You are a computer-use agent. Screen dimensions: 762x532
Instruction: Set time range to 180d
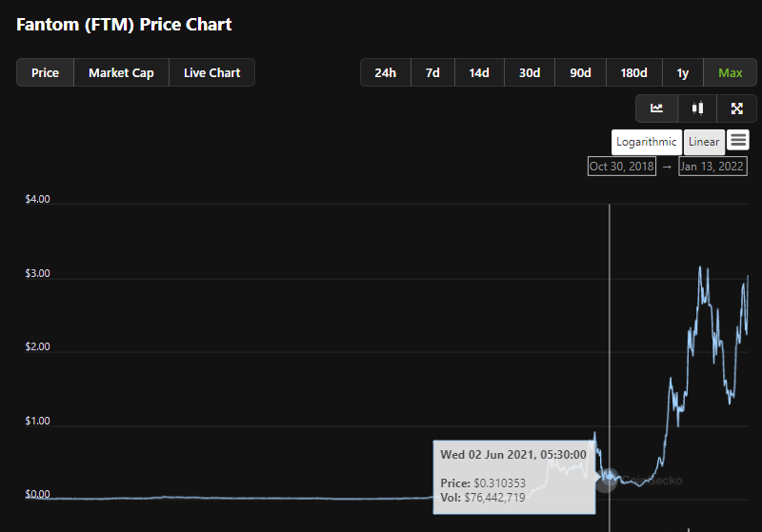633,73
